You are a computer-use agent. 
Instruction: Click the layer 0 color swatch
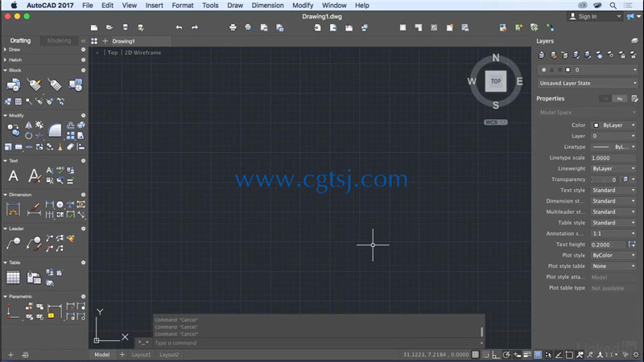(568, 70)
